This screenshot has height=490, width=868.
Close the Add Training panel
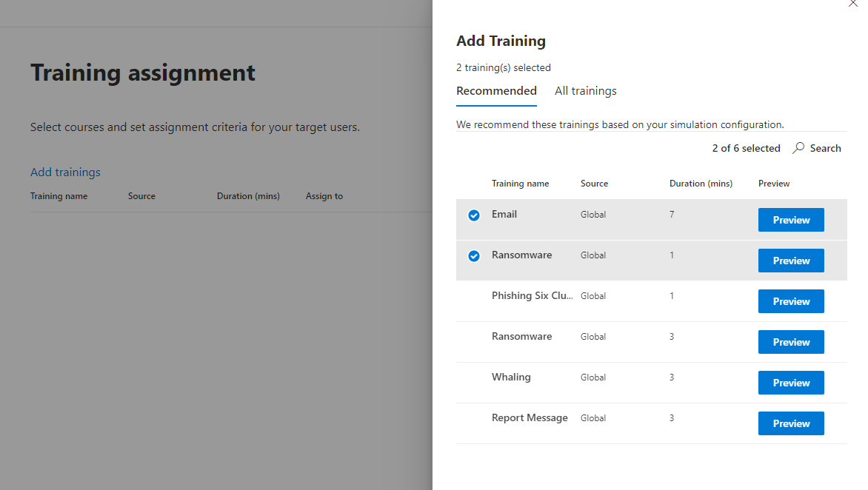pyautogui.click(x=853, y=4)
